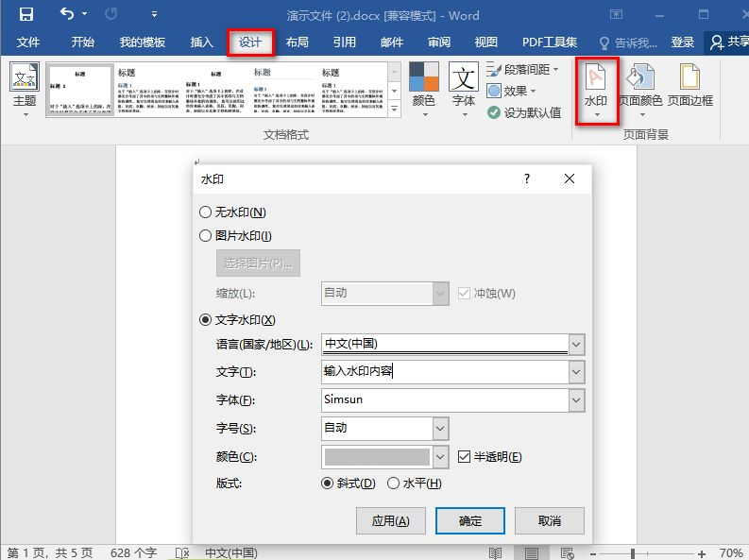Switch to the 引用 references tab

point(345,42)
